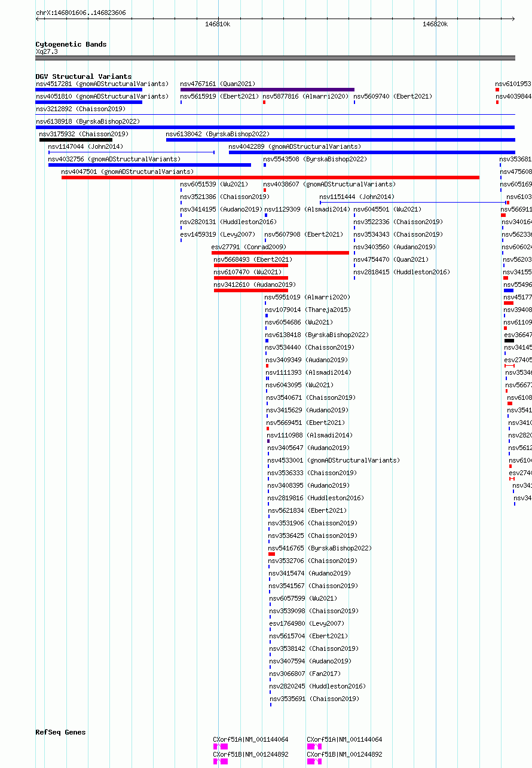This screenshot has width=532, height=768.
Task: Click the purple nsv4767161 variant bar
Action: click(267, 90)
